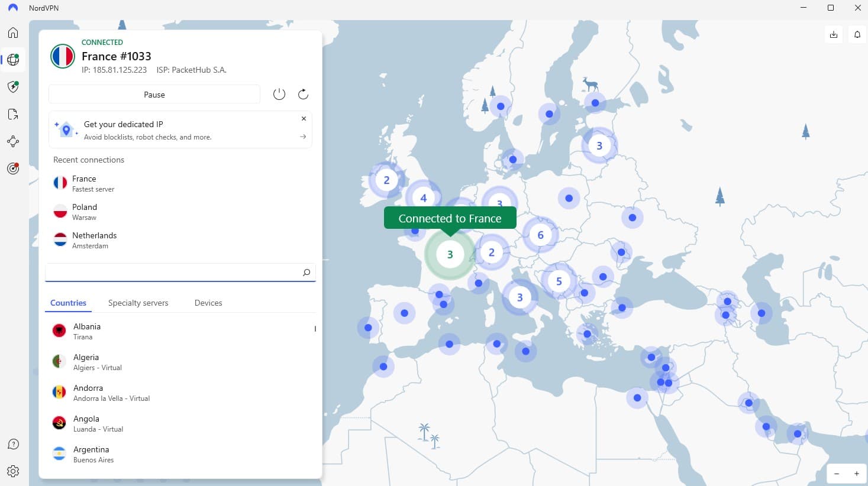Image resolution: width=868 pixels, height=486 pixels.
Task: Zoom in the map with plus button
Action: [857, 474]
